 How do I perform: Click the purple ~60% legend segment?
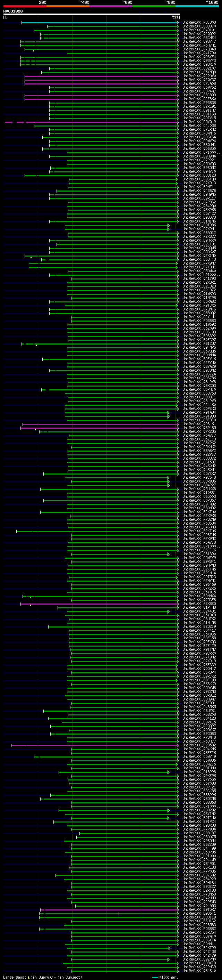(111, 6)
